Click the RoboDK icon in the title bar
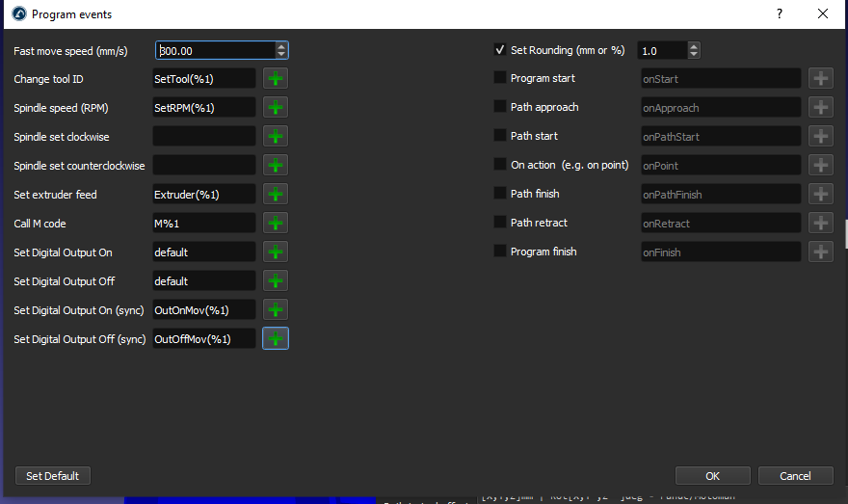Viewport: 848px width, 504px height. tap(19, 14)
